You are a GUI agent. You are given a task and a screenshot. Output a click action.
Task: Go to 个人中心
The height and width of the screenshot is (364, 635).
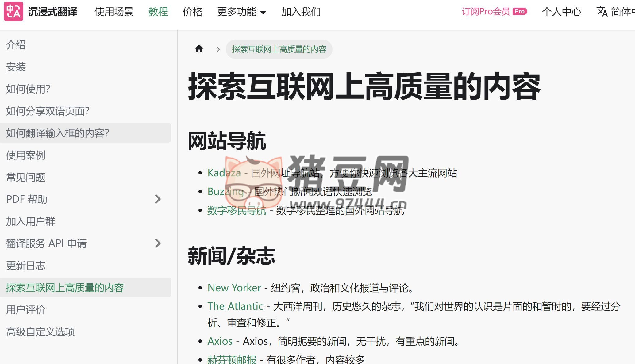coord(561,12)
